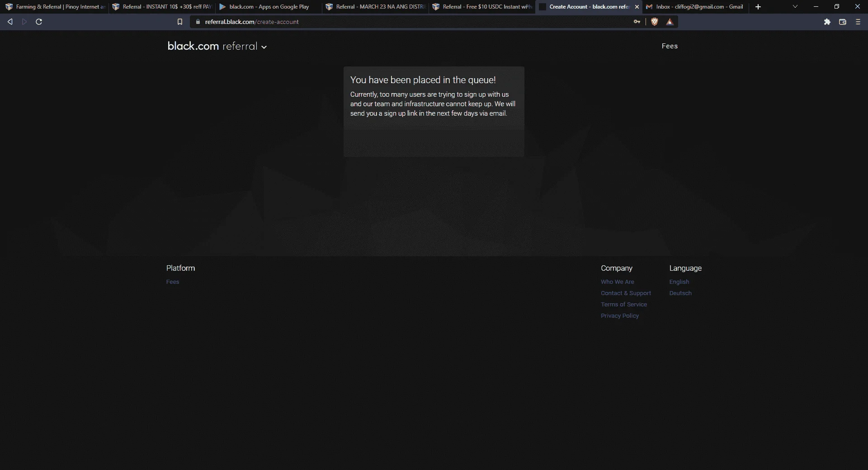Open the Brave Wallet icon
868x470 pixels.
coord(843,22)
